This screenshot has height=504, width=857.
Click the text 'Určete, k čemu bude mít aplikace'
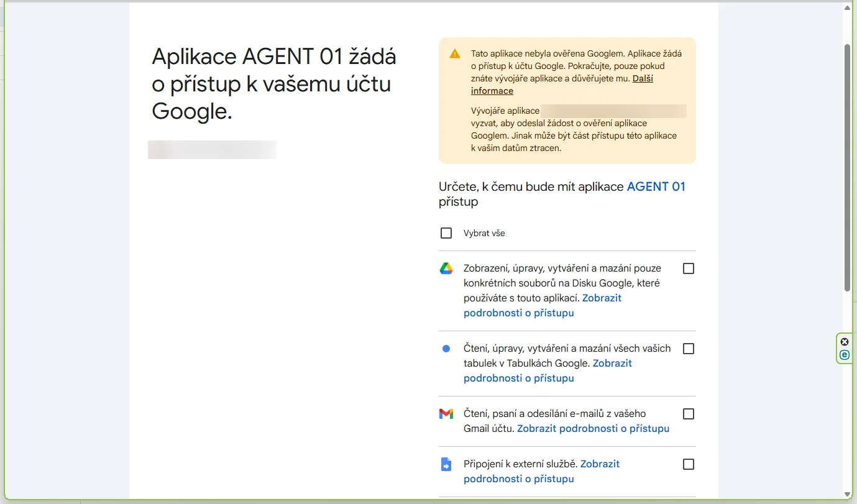531,186
